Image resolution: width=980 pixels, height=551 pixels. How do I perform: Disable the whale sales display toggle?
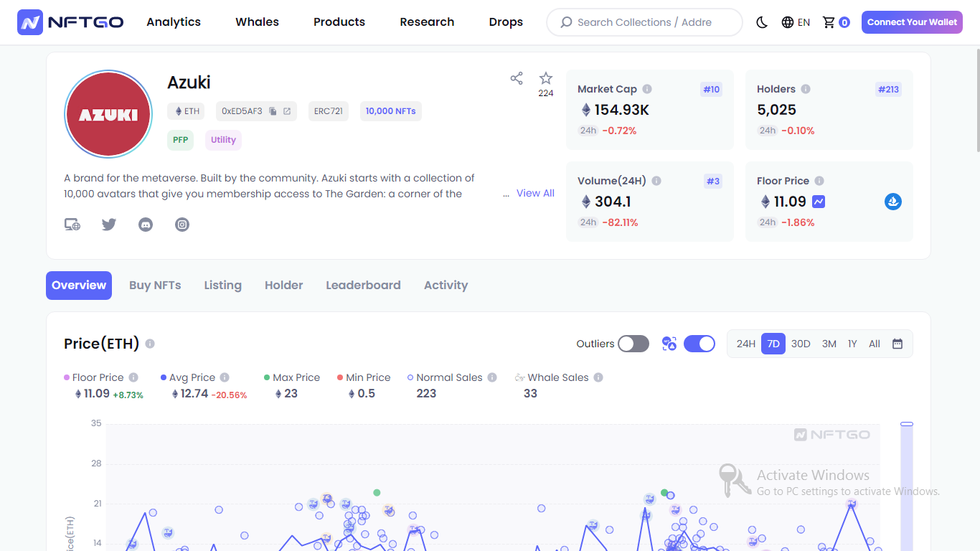699,344
